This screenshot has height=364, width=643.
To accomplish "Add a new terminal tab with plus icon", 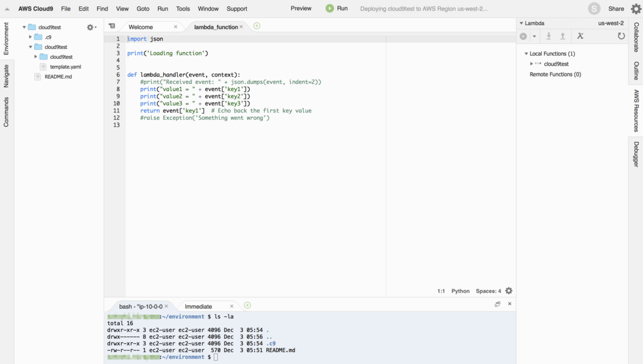I will click(x=247, y=306).
